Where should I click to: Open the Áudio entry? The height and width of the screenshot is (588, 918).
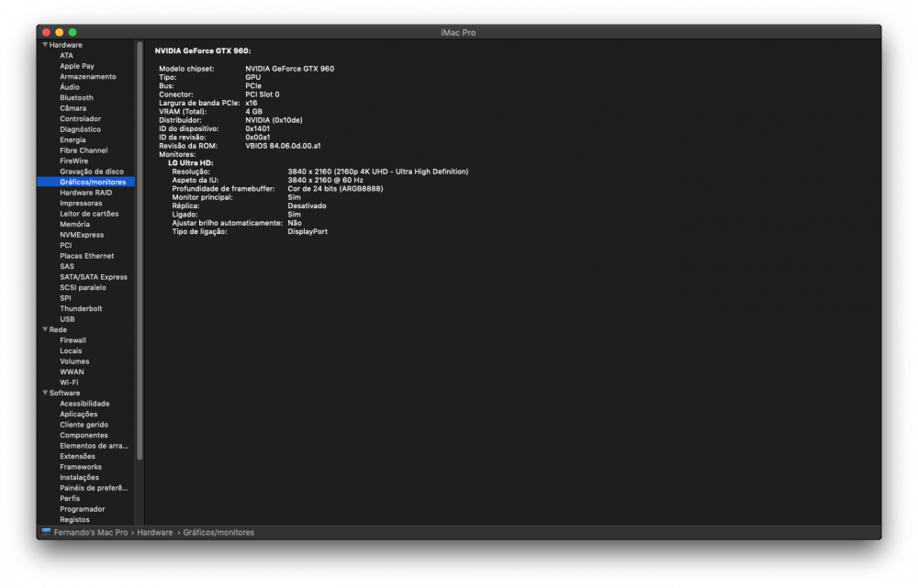coord(70,87)
